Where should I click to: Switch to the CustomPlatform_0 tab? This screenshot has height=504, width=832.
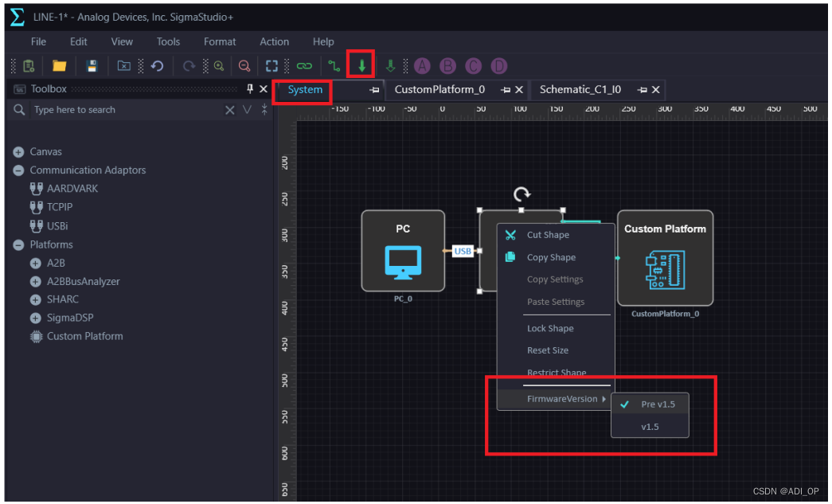click(439, 90)
